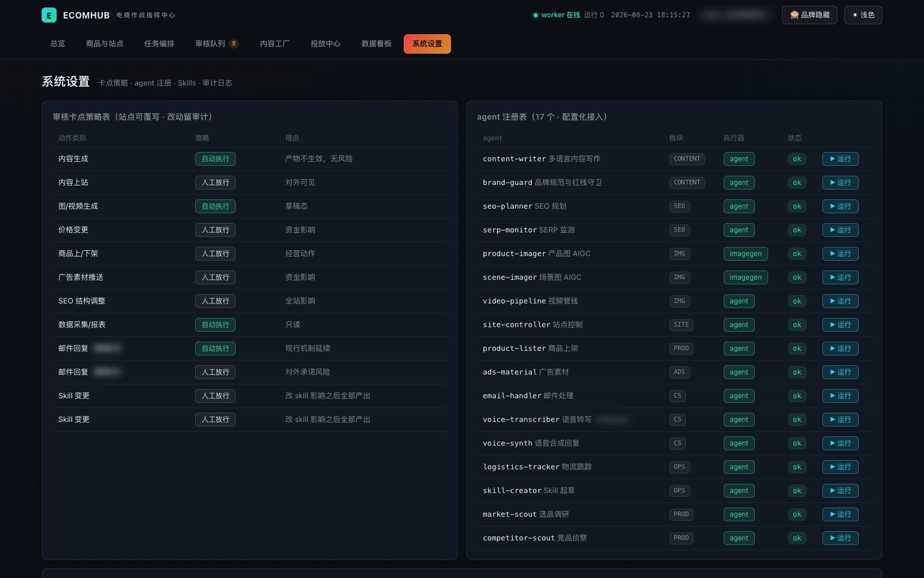Toggle the 品牌隐藏 brand hiding button
The image size is (924, 578).
(x=809, y=15)
